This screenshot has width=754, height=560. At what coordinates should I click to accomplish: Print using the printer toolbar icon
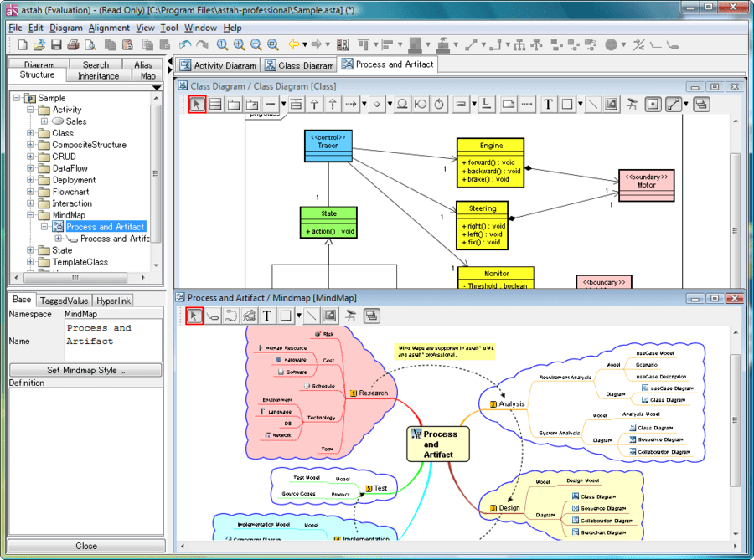73,44
